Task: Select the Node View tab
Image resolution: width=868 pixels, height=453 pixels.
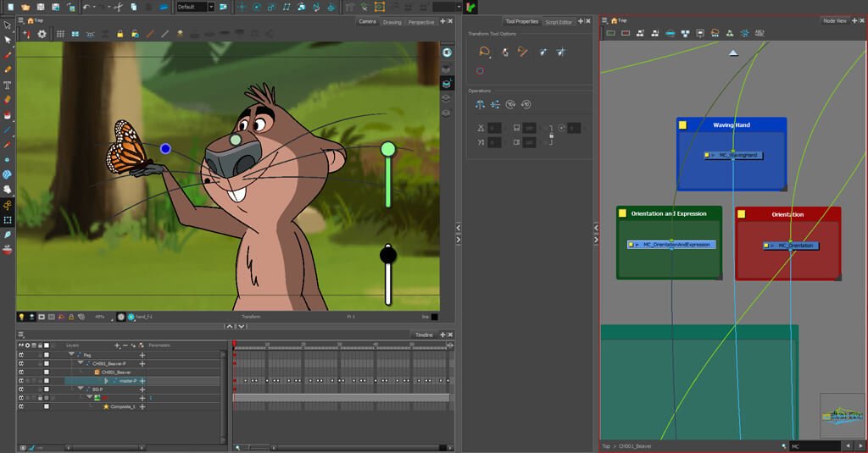Action: [x=834, y=21]
